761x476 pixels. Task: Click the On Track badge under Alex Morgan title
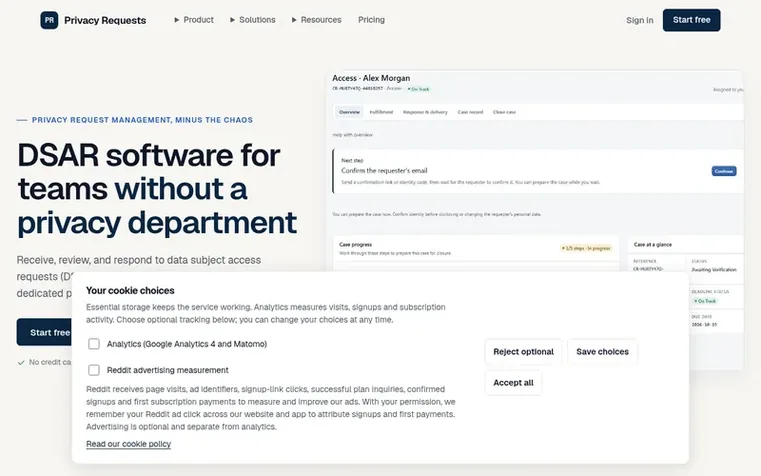418,89
